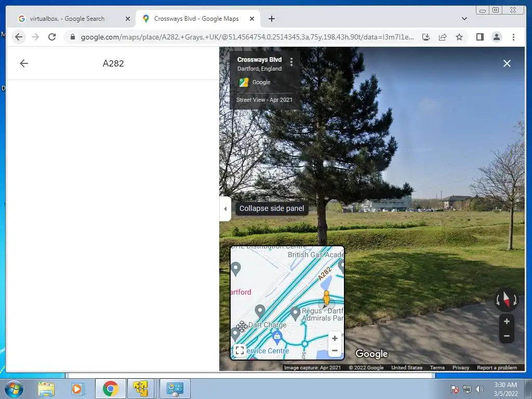Open a new Chrome tab
The image size is (532, 399).
(x=271, y=19)
